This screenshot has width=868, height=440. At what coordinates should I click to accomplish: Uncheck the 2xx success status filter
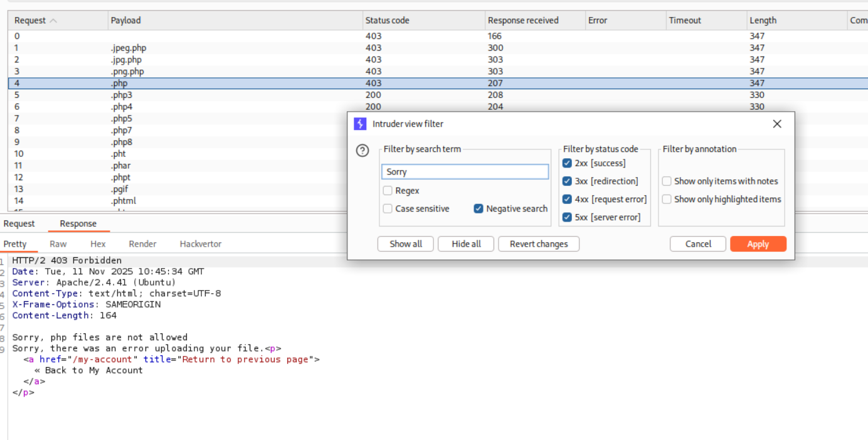click(568, 163)
